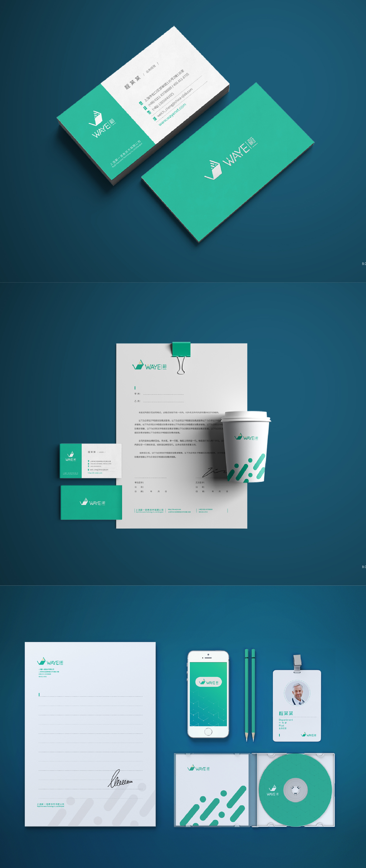
Task: Tap the phone's home button
Action: 208,731
